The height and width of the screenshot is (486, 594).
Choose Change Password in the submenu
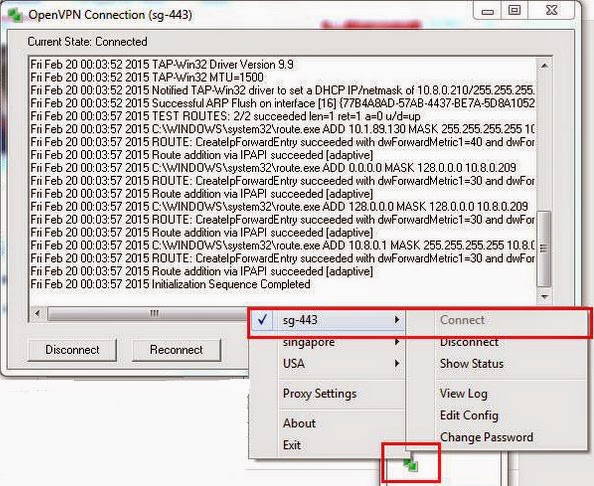486,437
